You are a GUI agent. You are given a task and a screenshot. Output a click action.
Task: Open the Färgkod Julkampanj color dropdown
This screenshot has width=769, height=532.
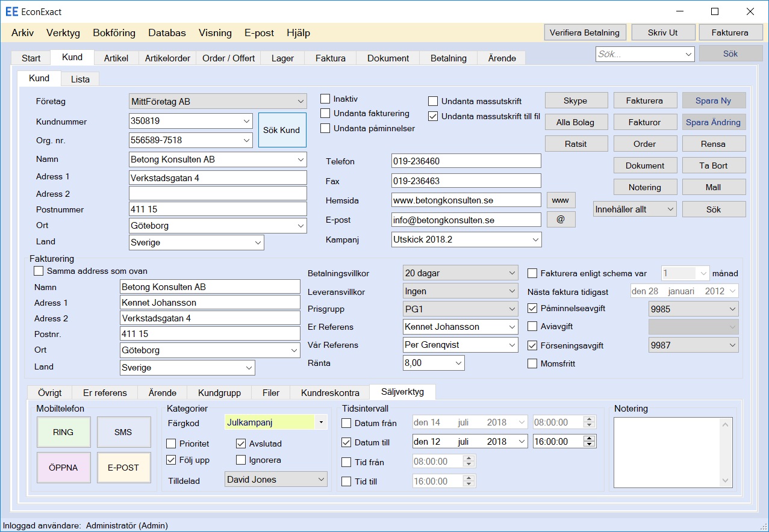coord(321,422)
